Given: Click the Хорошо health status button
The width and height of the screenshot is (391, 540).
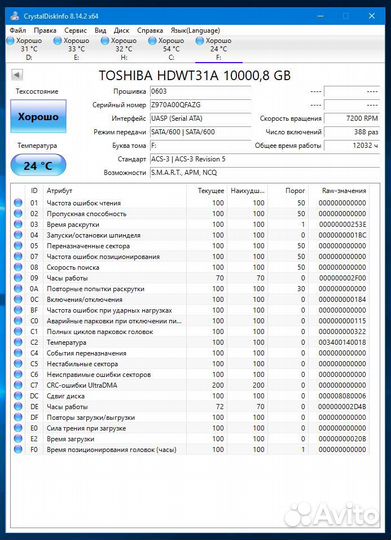Looking at the screenshot, I should click(38, 116).
